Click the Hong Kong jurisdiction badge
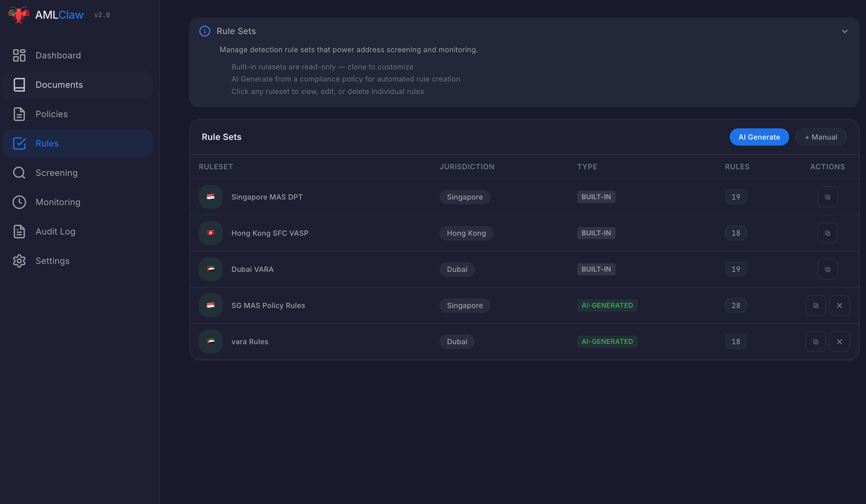 pyautogui.click(x=466, y=233)
